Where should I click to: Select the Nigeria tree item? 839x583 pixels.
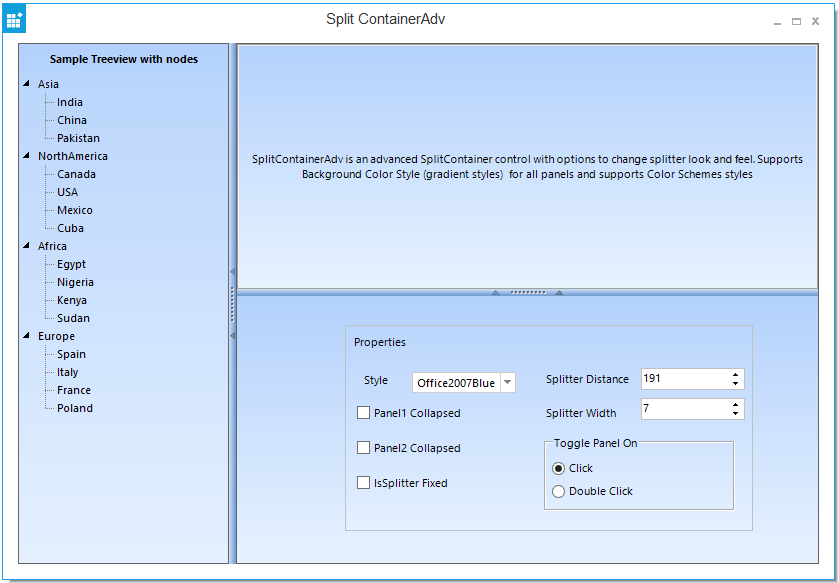(x=75, y=282)
